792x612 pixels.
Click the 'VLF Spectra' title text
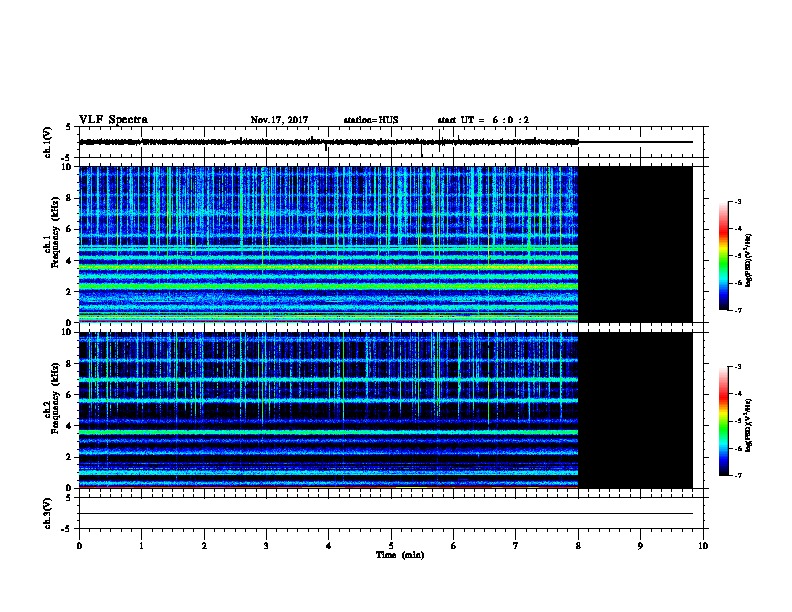pyautogui.click(x=114, y=120)
